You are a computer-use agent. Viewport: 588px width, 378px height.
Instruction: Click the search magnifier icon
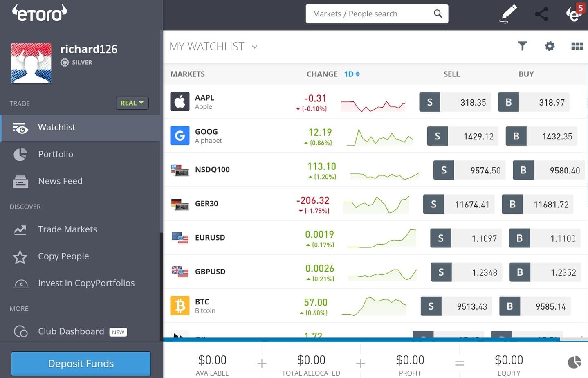[438, 14]
